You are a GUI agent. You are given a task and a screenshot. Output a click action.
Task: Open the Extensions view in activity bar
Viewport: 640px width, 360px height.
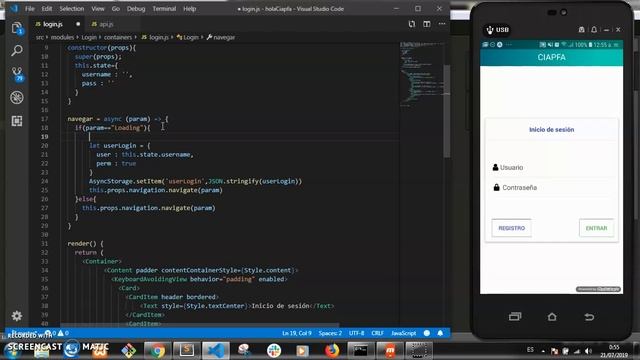[x=17, y=121]
